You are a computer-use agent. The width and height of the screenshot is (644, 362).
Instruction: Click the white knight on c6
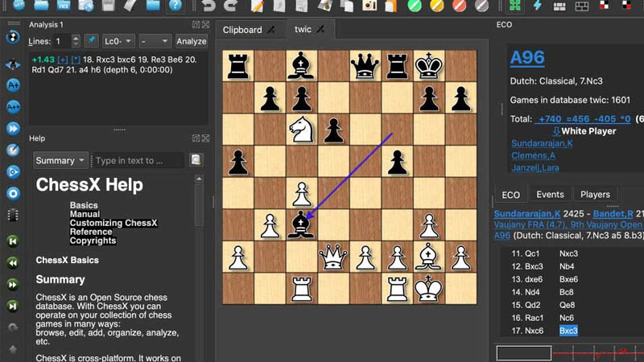(x=301, y=130)
